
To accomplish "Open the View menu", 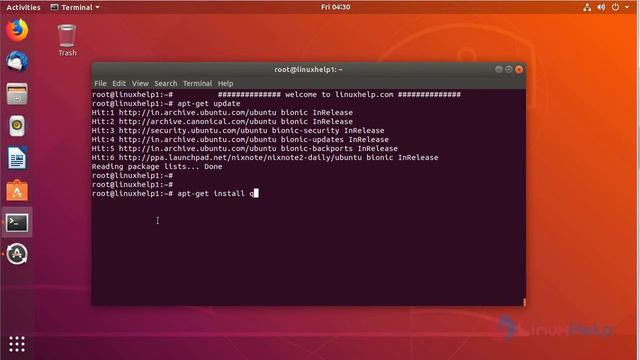I will 140,83.
